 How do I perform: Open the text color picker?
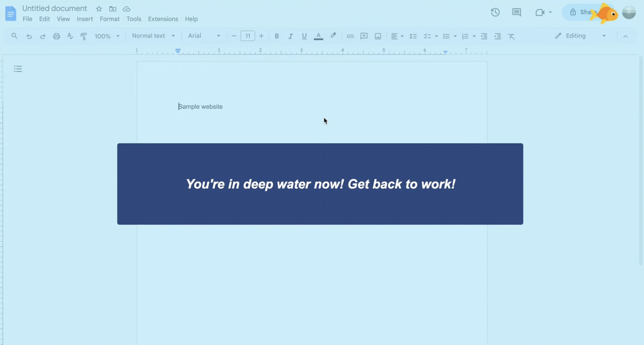(318, 36)
